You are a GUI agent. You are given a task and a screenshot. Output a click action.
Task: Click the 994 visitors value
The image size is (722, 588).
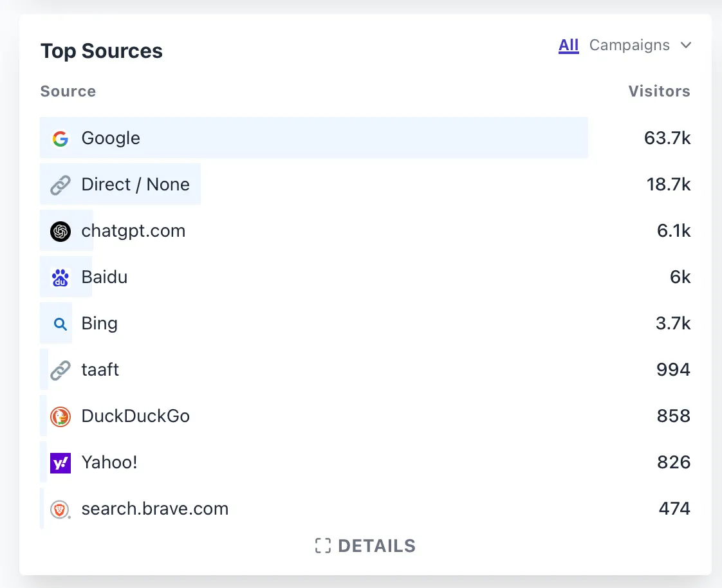point(673,370)
